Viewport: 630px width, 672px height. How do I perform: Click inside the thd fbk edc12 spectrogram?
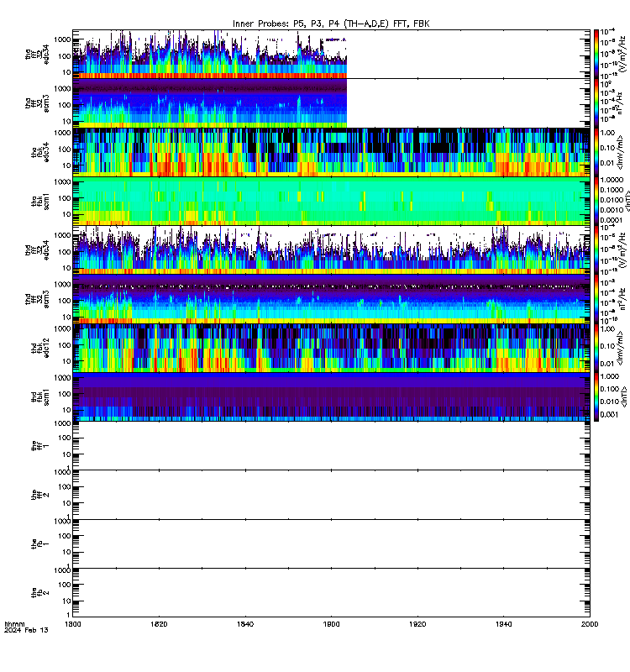(331, 348)
